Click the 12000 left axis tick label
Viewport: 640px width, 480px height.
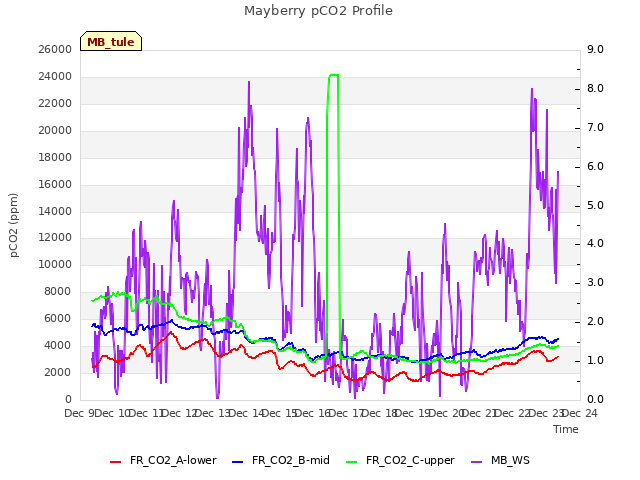tap(55, 237)
